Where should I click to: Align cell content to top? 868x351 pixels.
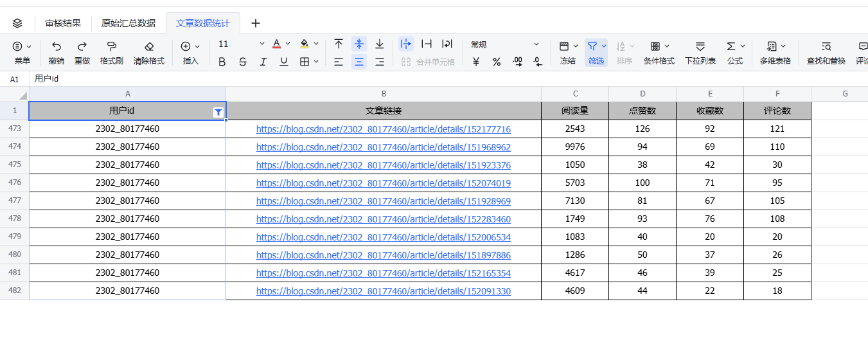click(x=339, y=44)
